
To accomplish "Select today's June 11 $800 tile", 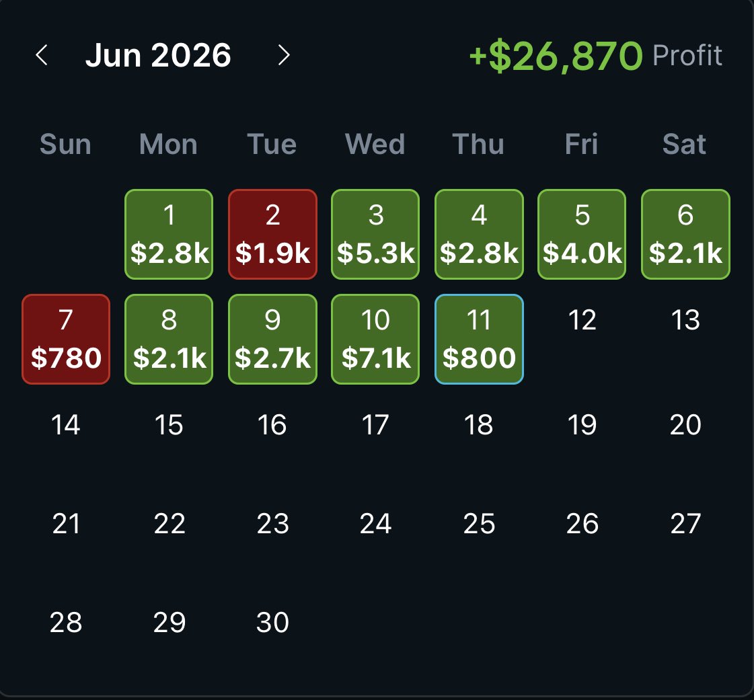I will tap(479, 339).
